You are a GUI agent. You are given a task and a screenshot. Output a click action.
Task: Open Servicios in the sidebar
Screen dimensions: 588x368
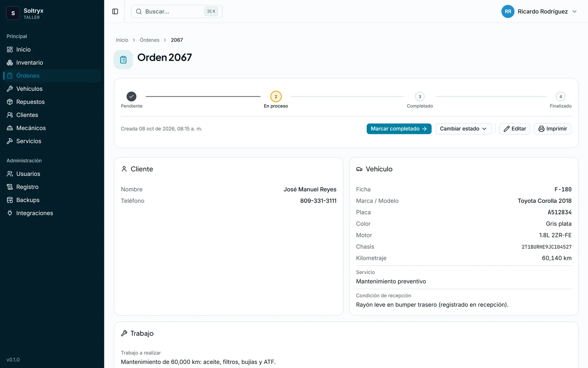(52, 141)
